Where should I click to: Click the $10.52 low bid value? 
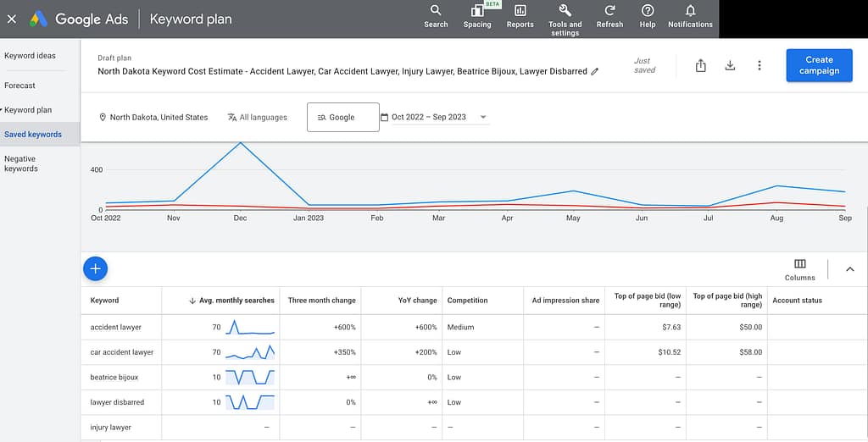[670, 352]
